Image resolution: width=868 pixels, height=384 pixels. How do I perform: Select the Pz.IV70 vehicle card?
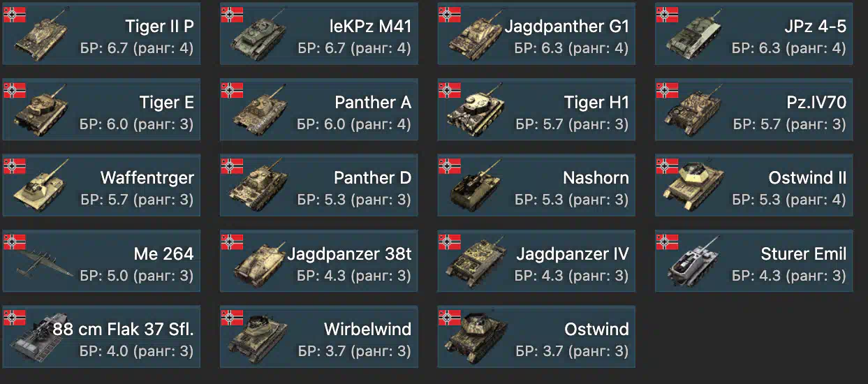[753, 109]
